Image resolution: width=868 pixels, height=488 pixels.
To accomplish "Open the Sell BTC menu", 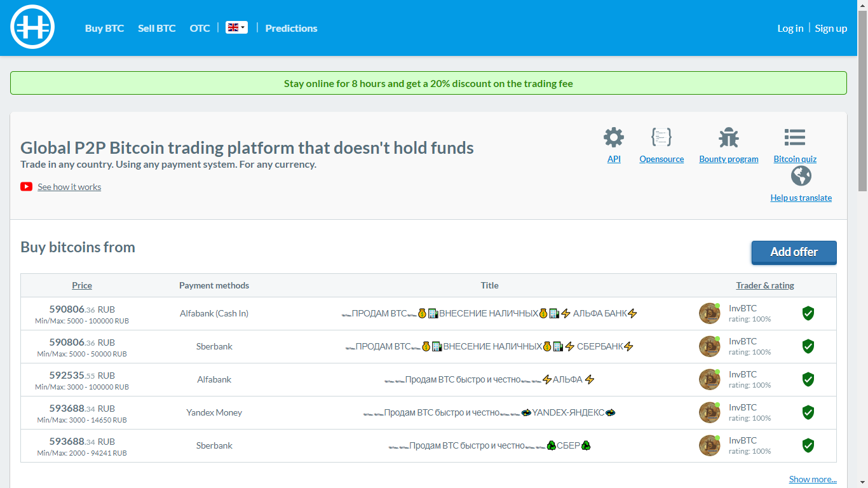I will coord(156,28).
